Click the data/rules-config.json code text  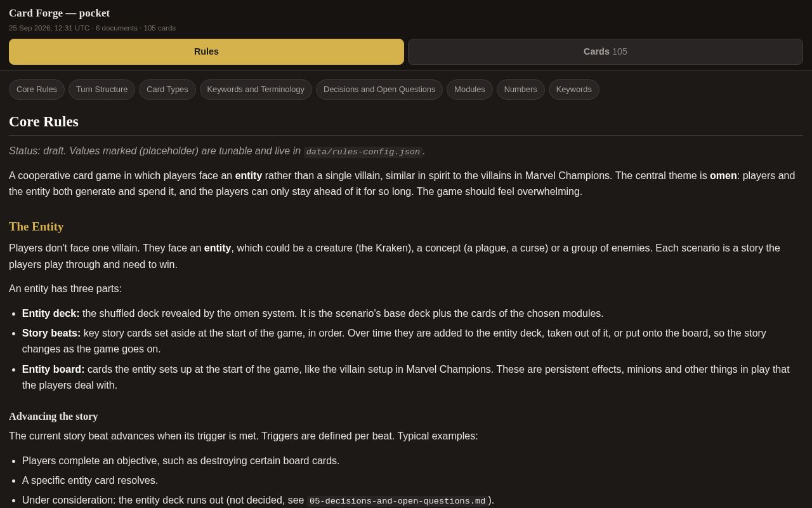tap(363, 152)
